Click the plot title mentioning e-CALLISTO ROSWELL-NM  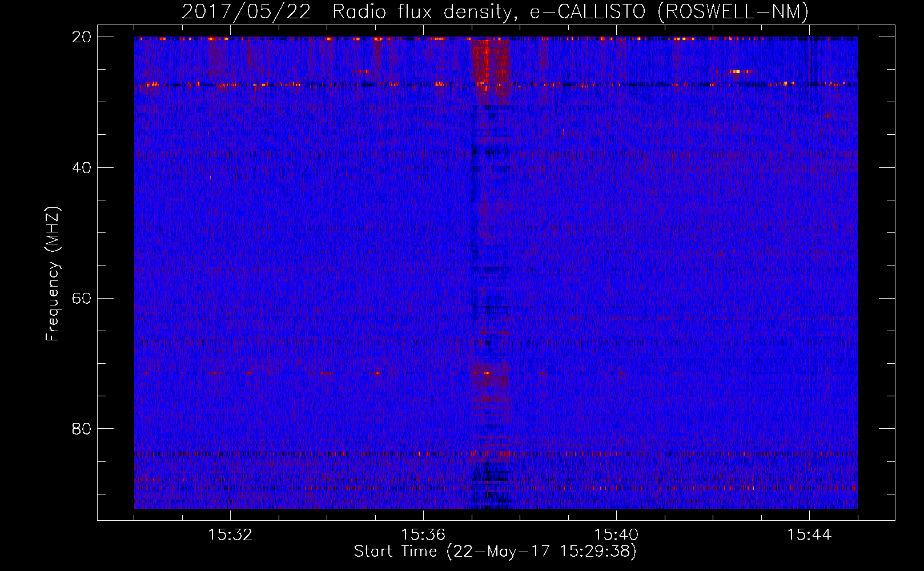coord(495,12)
